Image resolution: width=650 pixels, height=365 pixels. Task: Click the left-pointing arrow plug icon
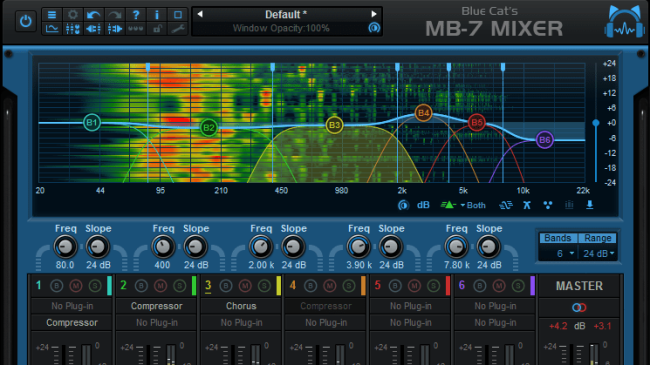94,29
